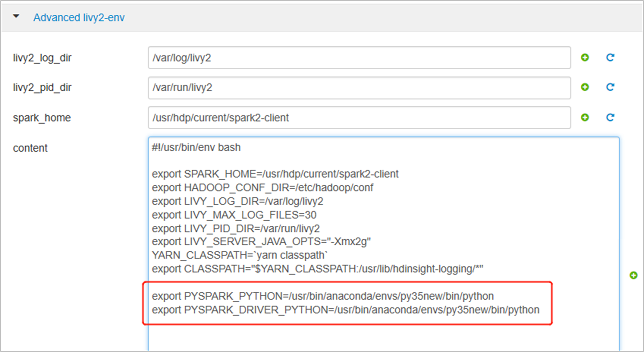Click the shebang line in content textarea
This screenshot has height=352, width=644.
tap(196, 147)
